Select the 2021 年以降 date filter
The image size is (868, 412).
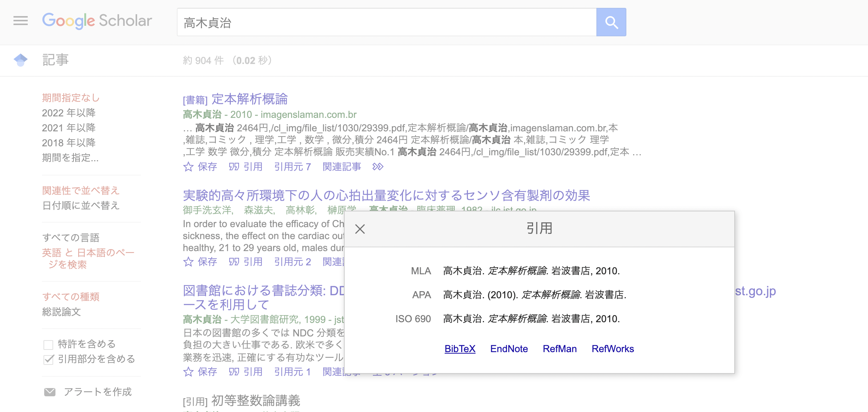[x=69, y=128]
